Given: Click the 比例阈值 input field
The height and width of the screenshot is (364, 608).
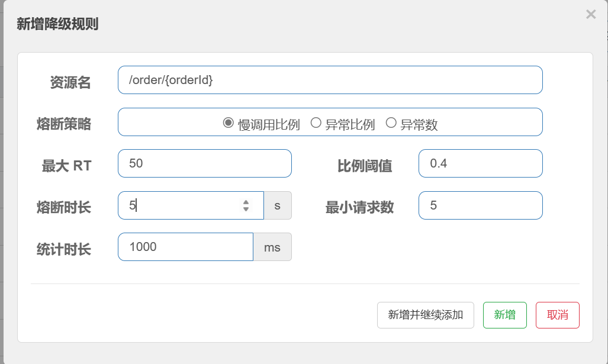Looking at the screenshot, I should (x=480, y=163).
